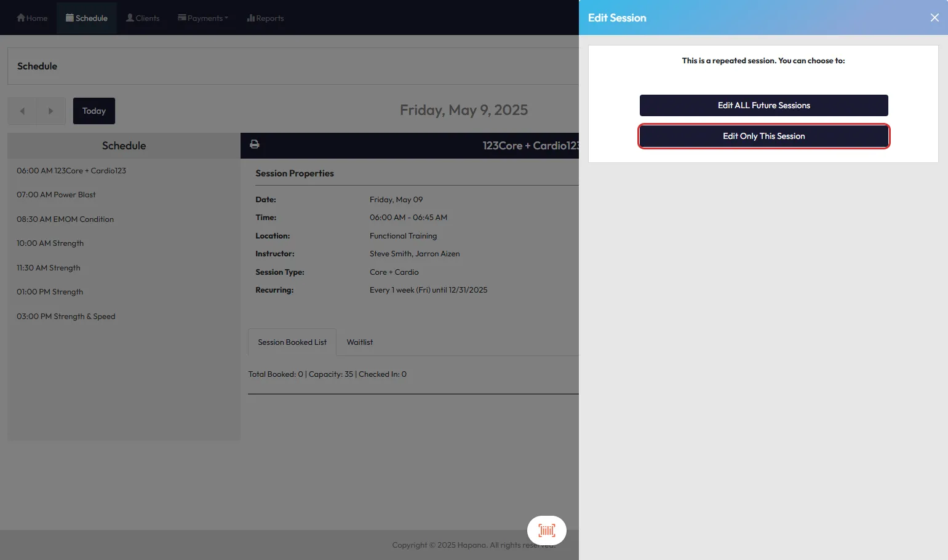Go to previous day with left arrow
948x560 pixels.
pyautogui.click(x=22, y=111)
